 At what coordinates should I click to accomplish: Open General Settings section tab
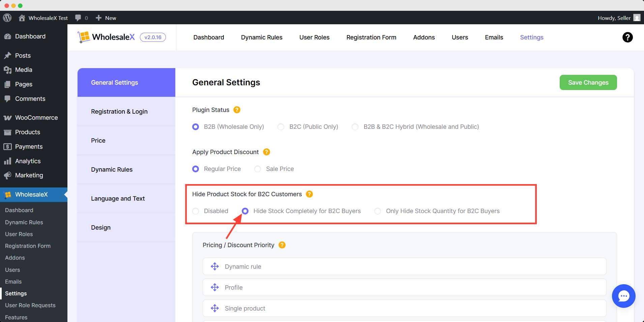click(126, 83)
